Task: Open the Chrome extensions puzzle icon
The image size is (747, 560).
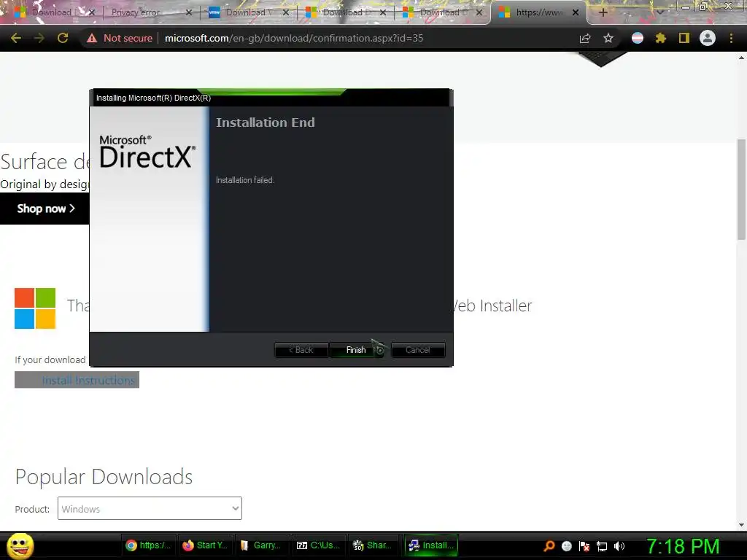Action: (660, 38)
